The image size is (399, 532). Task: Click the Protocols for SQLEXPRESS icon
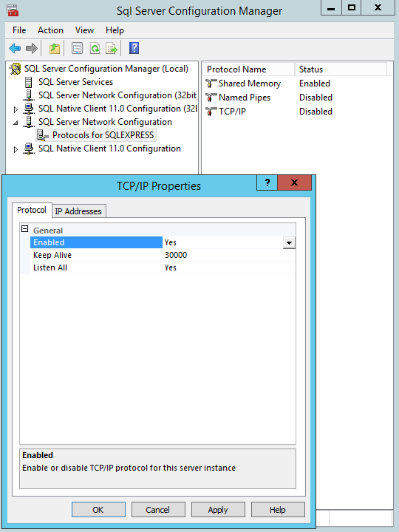(x=43, y=135)
